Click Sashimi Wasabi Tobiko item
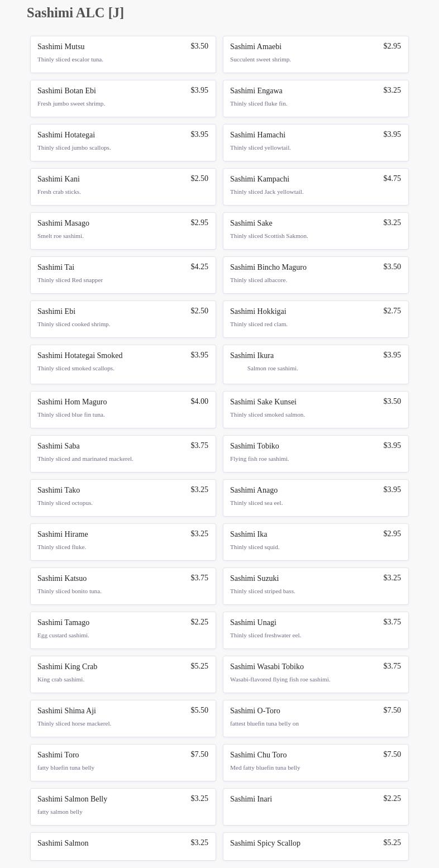439x868 pixels. (x=316, y=674)
